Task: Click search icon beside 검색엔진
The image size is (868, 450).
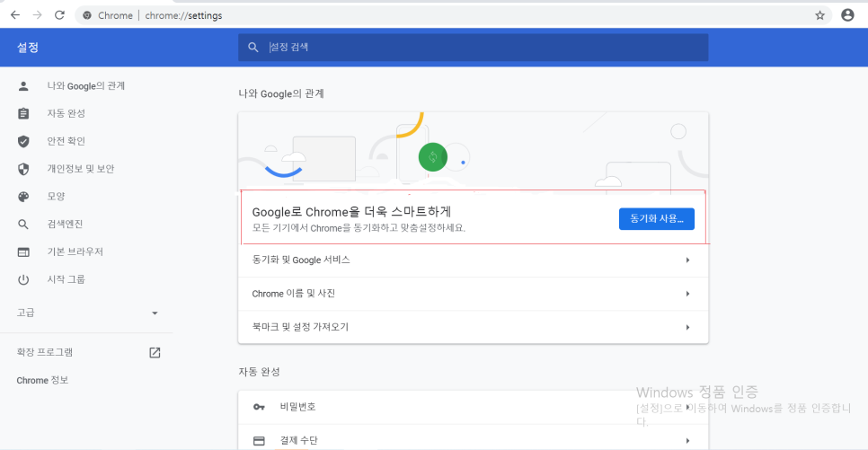Action: click(23, 225)
